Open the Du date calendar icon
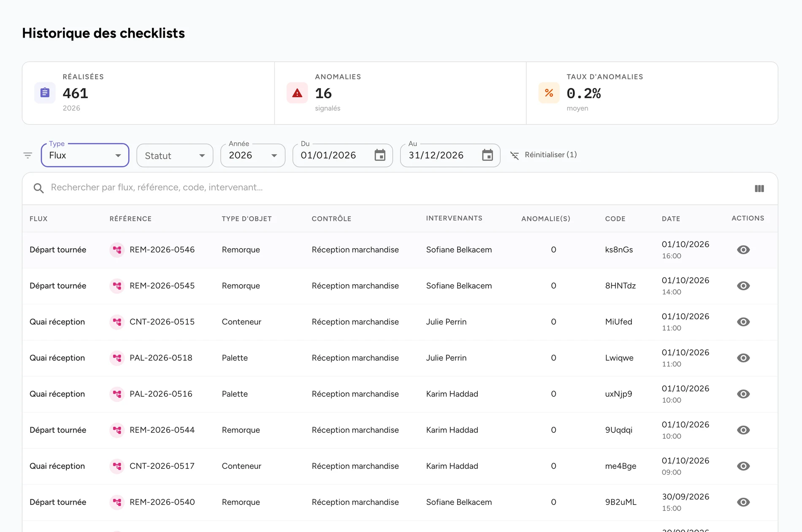The height and width of the screenshot is (532, 802). (380, 155)
